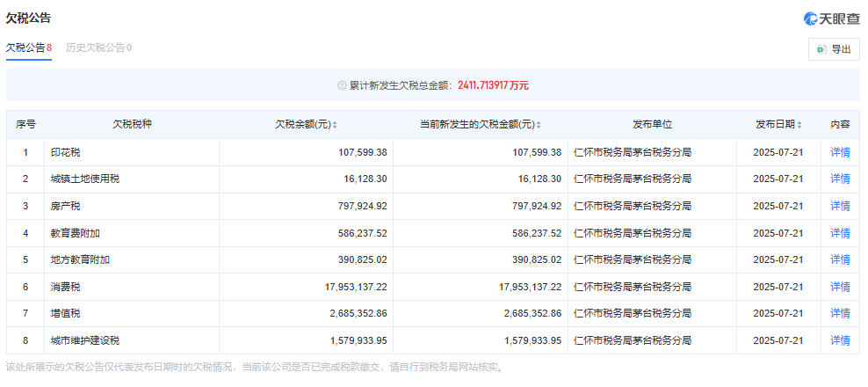Sort by 当前新发生的欠税金额 column arrows
The width and height of the screenshot is (868, 387).
pyautogui.click(x=538, y=125)
